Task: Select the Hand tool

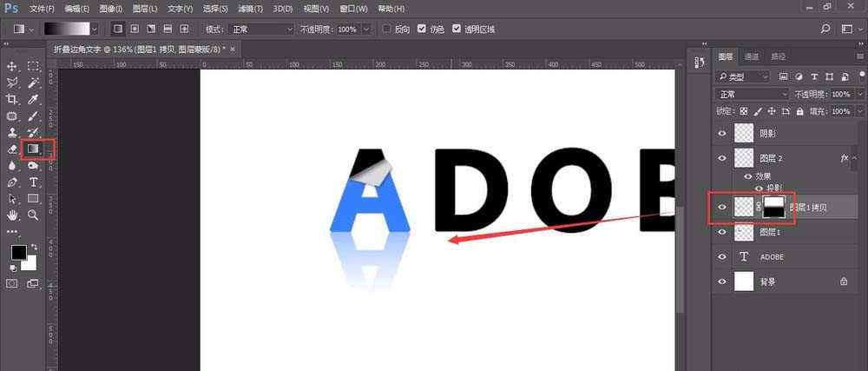Action: pyautogui.click(x=12, y=215)
